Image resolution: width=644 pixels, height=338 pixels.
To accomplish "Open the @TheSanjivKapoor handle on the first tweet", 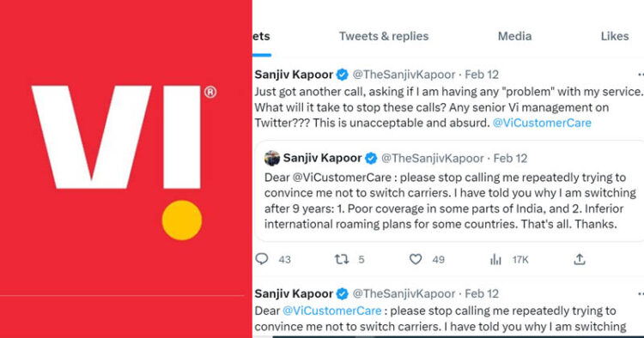I will point(404,75).
